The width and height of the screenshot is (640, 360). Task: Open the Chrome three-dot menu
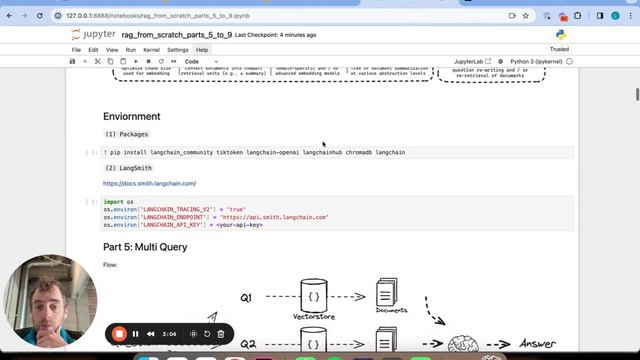coord(631,16)
